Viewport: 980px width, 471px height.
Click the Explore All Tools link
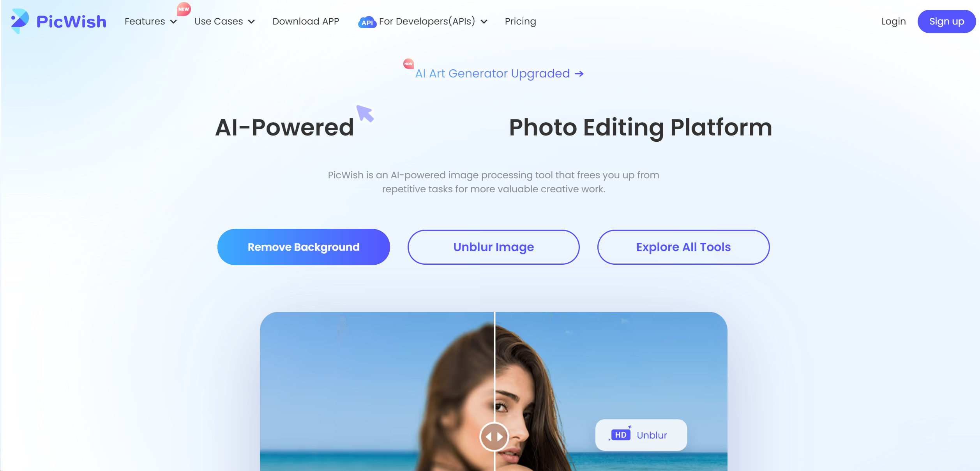pyautogui.click(x=683, y=247)
